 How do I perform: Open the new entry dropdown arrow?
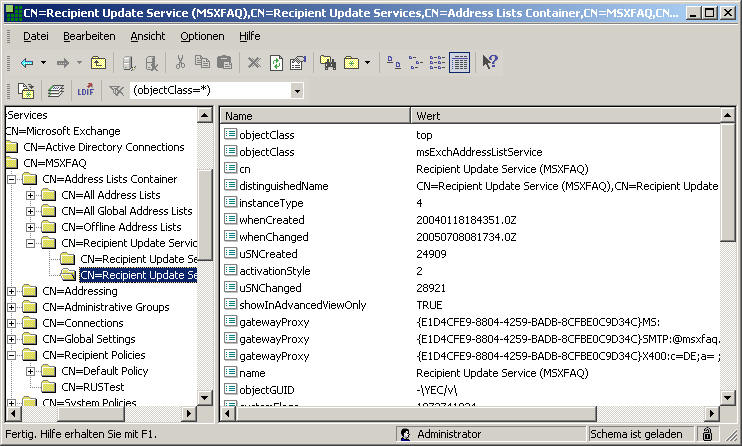[368, 62]
